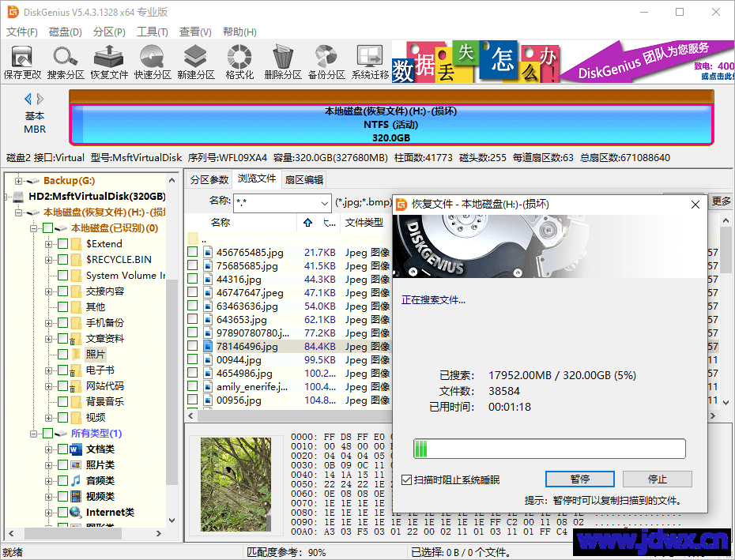This screenshot has width=735, height=560.
Task: Click the 暂停 pause button
Action: click(x=580, y=479)
